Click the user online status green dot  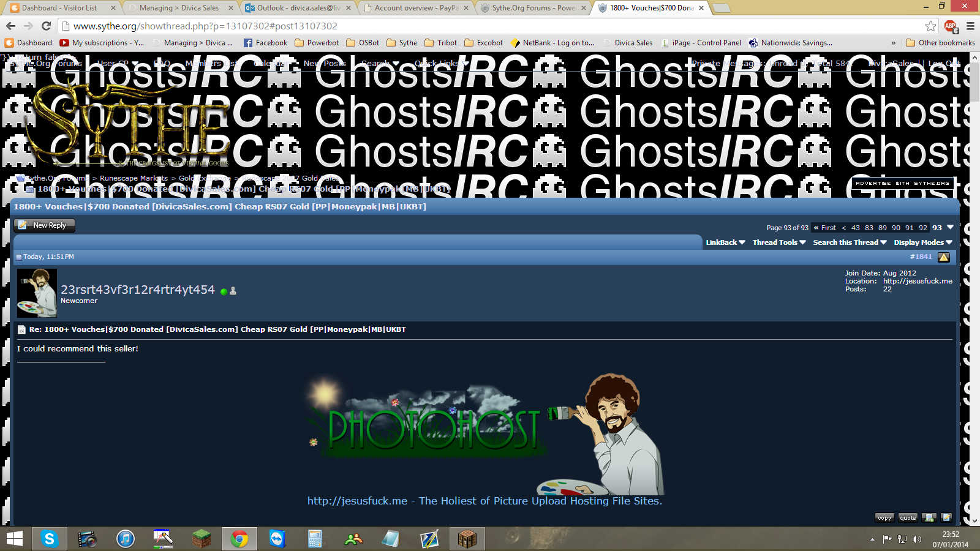[224, 292]
